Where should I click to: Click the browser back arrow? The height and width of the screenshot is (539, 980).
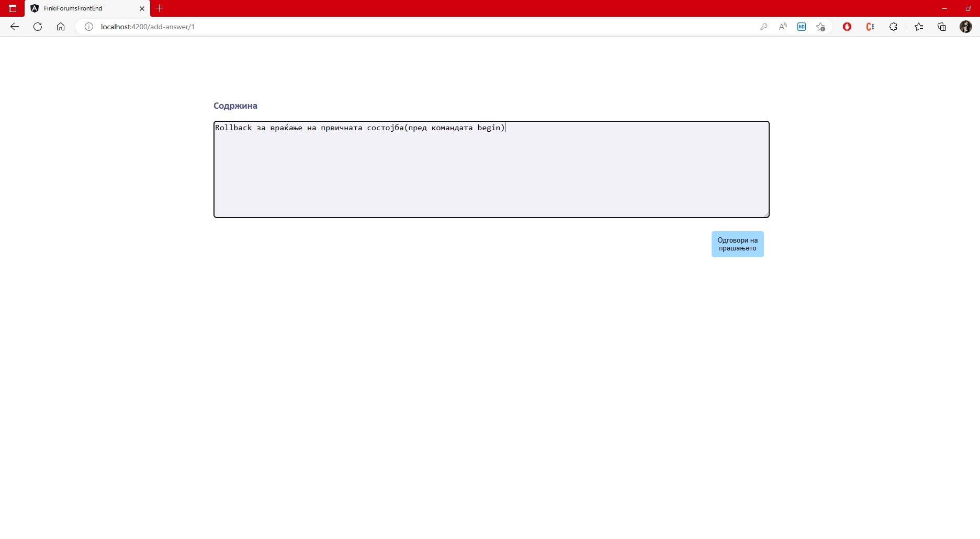(15, 27)
